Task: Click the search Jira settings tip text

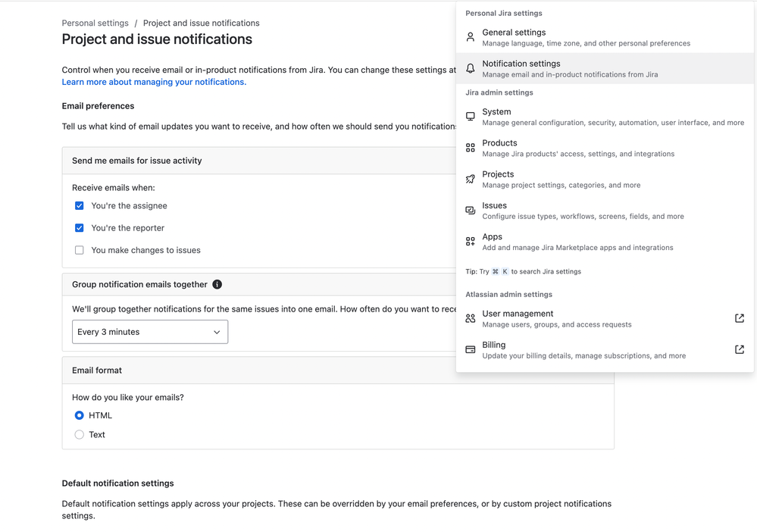Action: tap(524, 271)
